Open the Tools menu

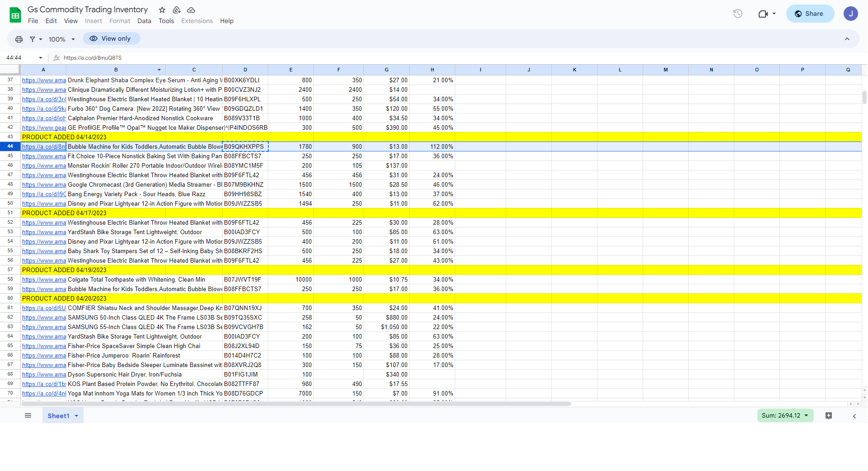tap(166, 21)
